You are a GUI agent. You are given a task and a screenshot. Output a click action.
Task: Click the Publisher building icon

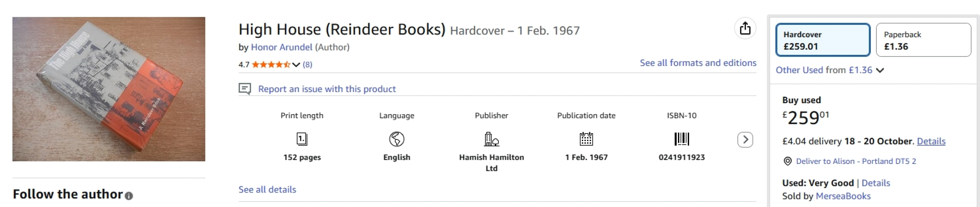491,139
